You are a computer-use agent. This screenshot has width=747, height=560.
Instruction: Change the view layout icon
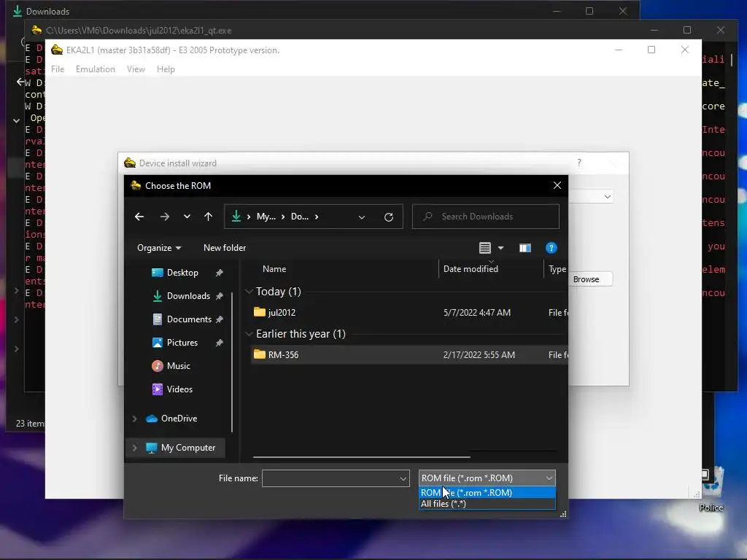(485, 248)
